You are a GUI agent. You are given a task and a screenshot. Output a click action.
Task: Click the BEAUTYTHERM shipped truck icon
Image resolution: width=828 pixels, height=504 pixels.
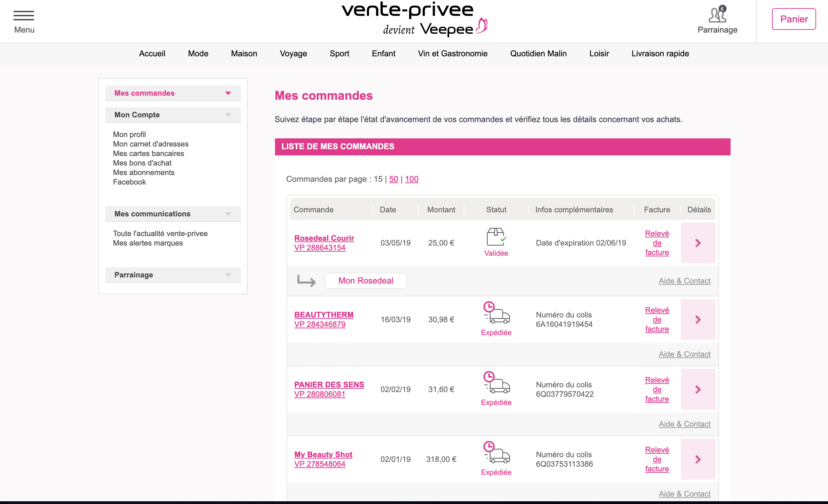pos(496,313)
